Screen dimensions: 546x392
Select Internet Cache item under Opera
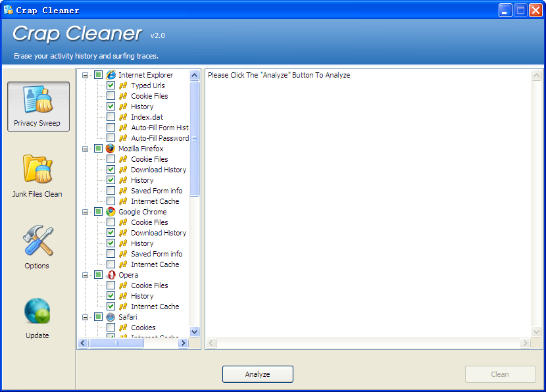click(155, 306)
